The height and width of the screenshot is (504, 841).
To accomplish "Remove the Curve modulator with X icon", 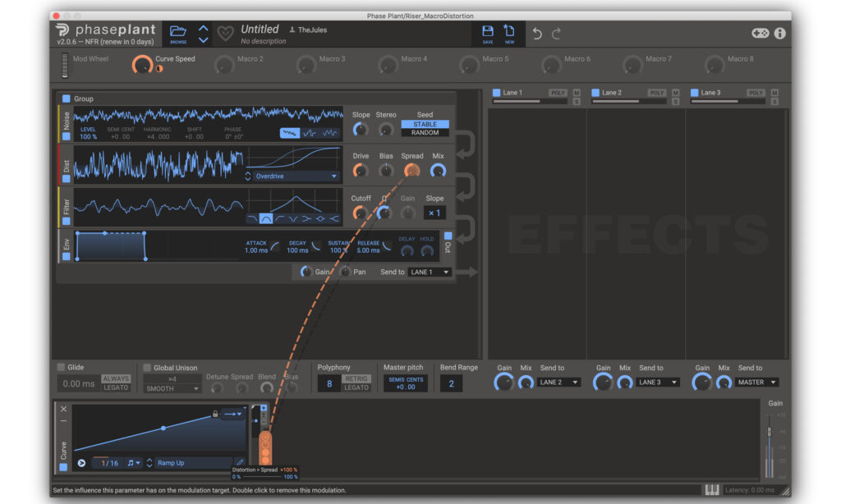I will [x=63, y=409].
